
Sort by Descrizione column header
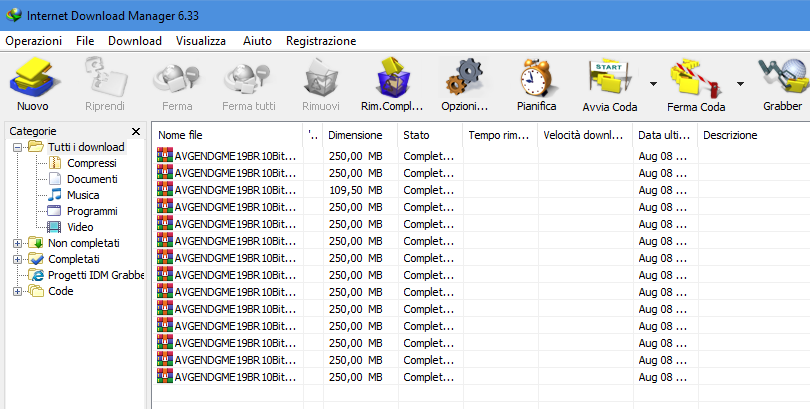(753, 135)
